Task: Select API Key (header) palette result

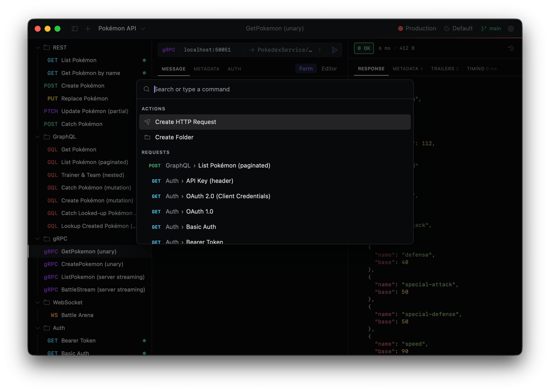Action: click(x=275, y=181)
